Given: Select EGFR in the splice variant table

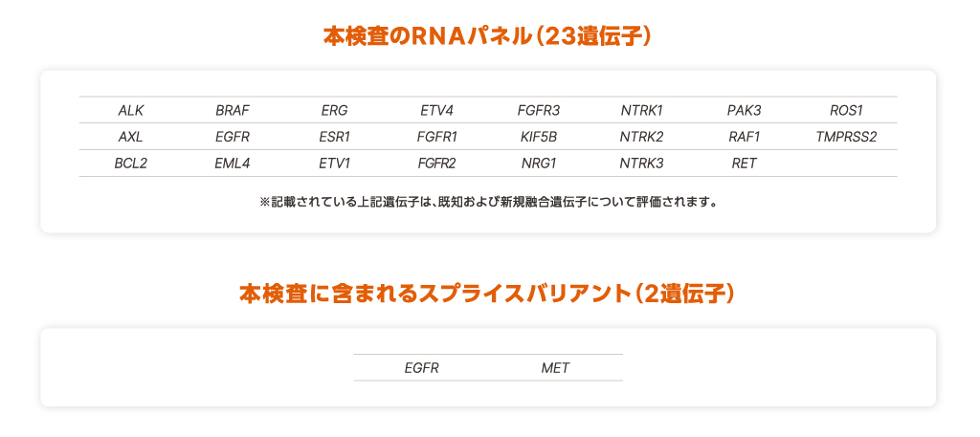Looking at the screenshot, I should [x=421, y=368].
